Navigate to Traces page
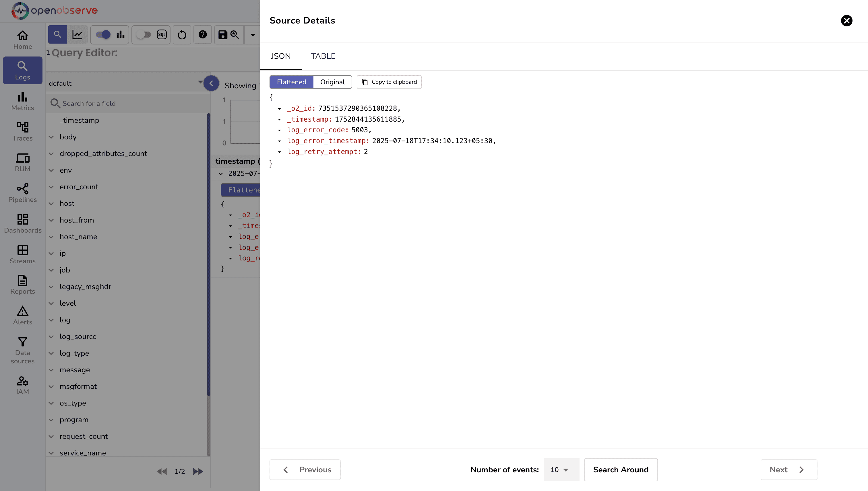868x491 pixels. (22, 132)
